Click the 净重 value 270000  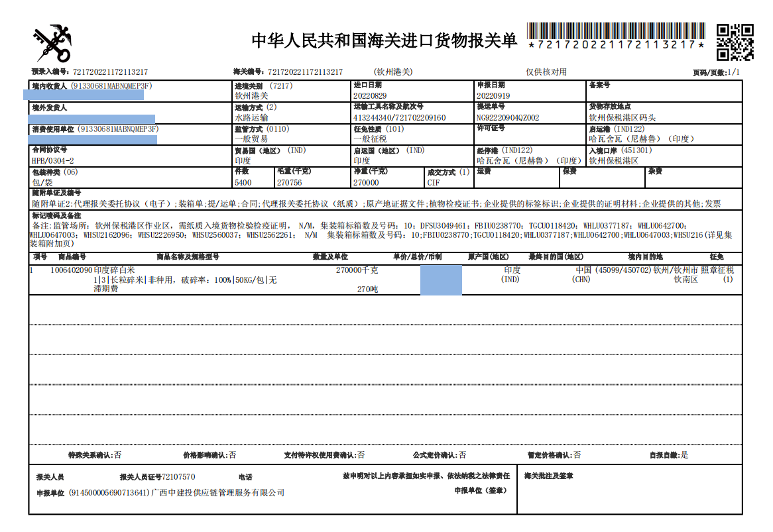pyautogui.click(x=366, y=183)
